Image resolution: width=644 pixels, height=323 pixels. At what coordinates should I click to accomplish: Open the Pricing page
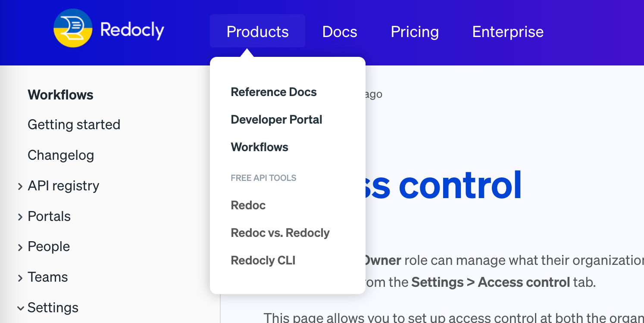415,31
